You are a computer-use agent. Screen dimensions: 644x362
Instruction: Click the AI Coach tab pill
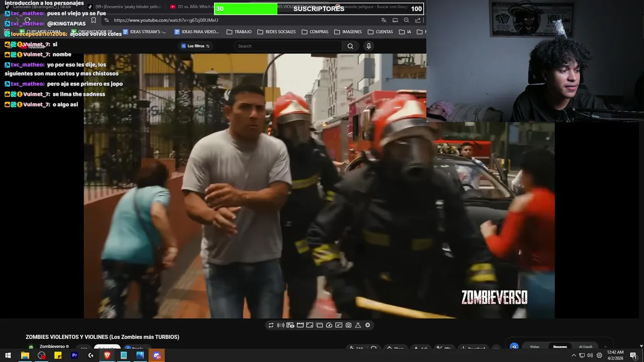coord(586,346)
